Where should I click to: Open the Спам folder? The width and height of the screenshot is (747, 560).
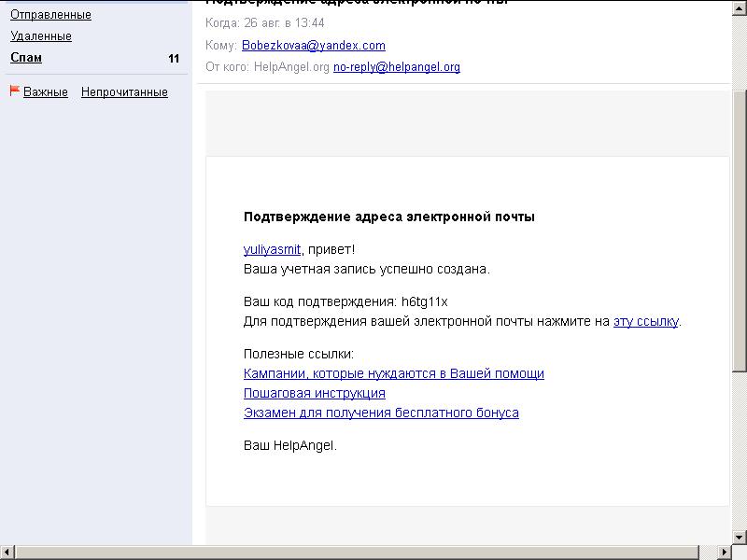click(x=26, y=58)
